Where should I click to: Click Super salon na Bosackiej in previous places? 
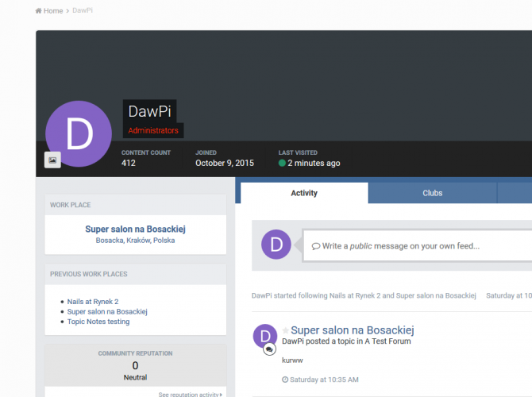coord(107,312)
